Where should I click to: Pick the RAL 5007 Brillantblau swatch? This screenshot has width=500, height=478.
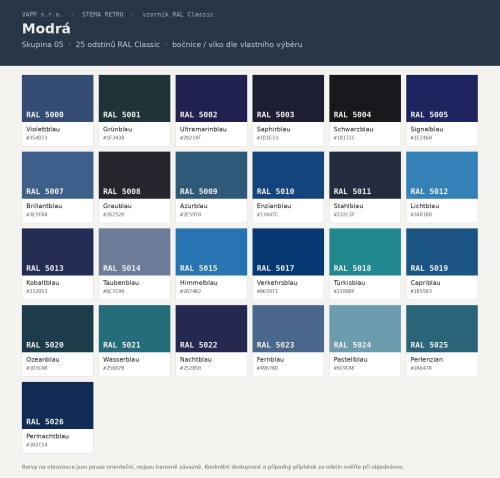58,187
